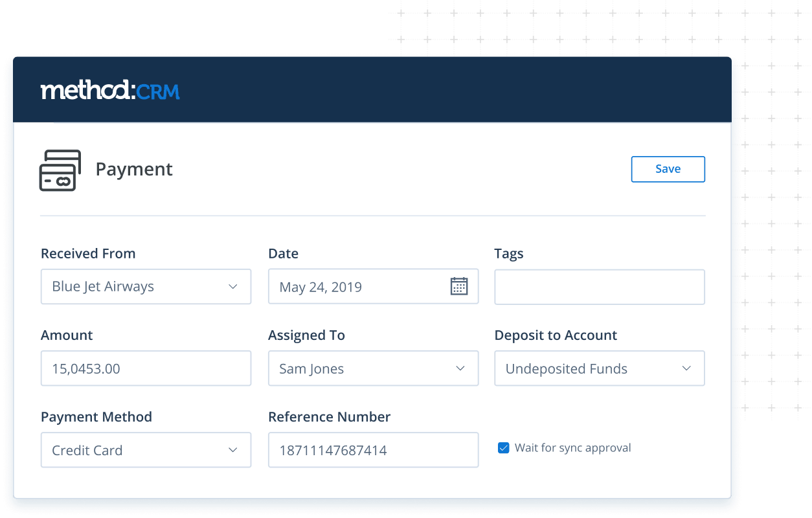Screen dimensions: 812x518
Task: Click the Amount label
Action: coord(67,335)
